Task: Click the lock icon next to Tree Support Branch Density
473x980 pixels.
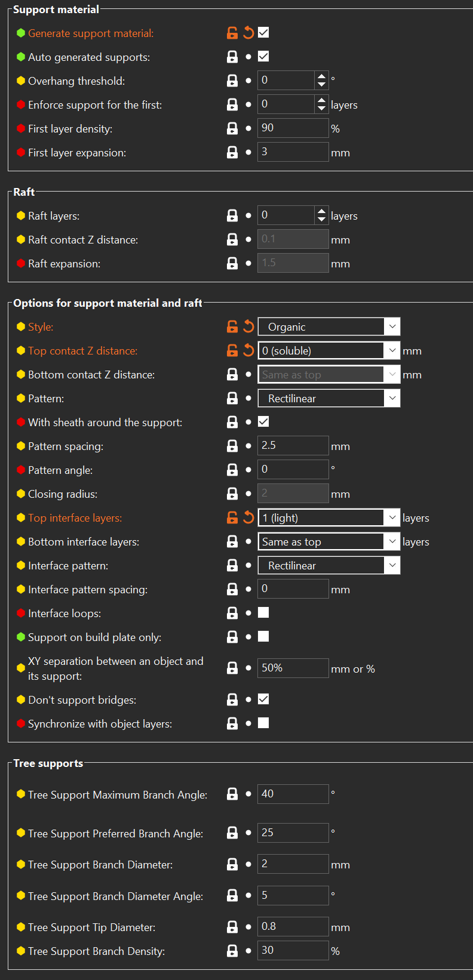Action: [x=232, y=951]
